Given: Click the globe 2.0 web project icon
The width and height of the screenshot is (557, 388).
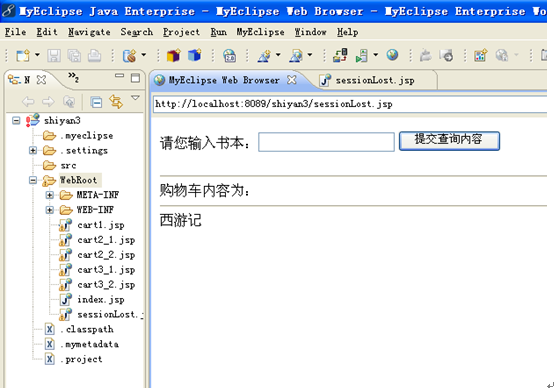Looking at the screenshot, I should click(x=229, y=55).
